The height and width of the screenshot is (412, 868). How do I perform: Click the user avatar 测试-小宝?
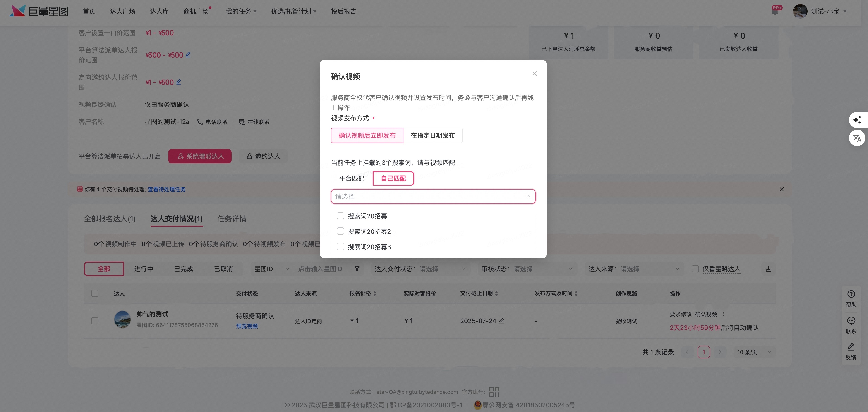[x=800, y=11]
